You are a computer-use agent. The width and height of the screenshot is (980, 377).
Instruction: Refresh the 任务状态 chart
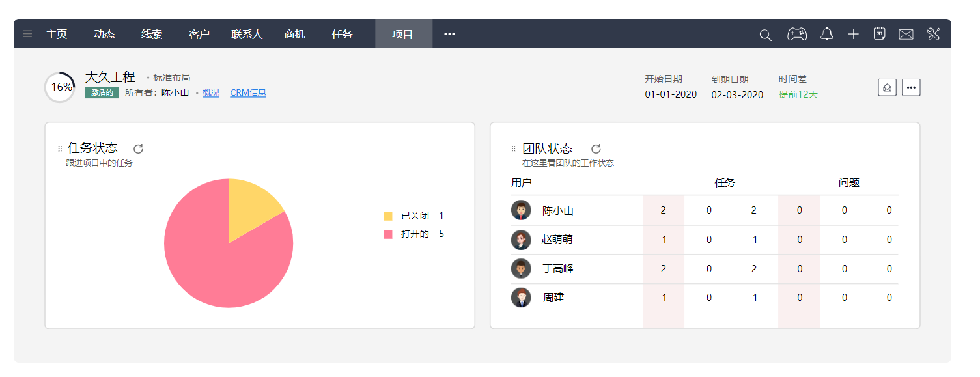[138, 149]
